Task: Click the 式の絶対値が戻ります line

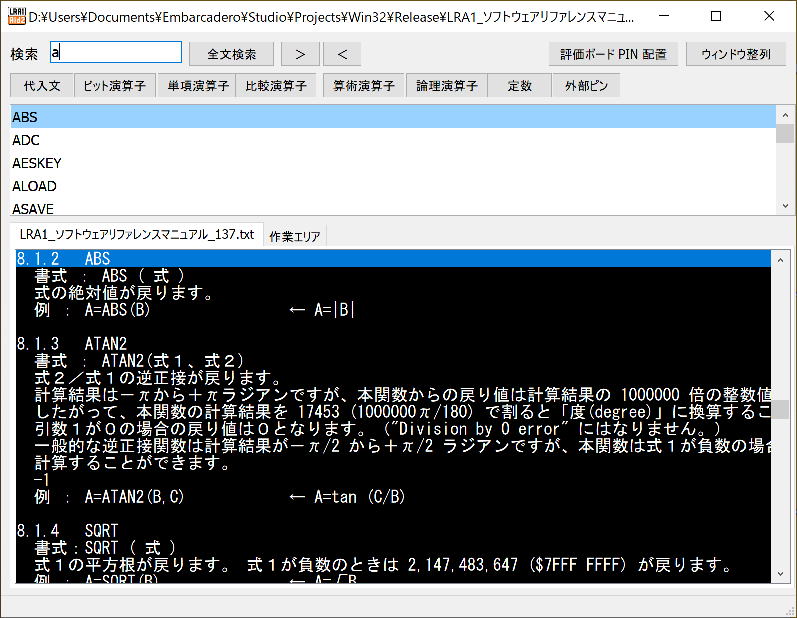Action: tap(124, 293)
